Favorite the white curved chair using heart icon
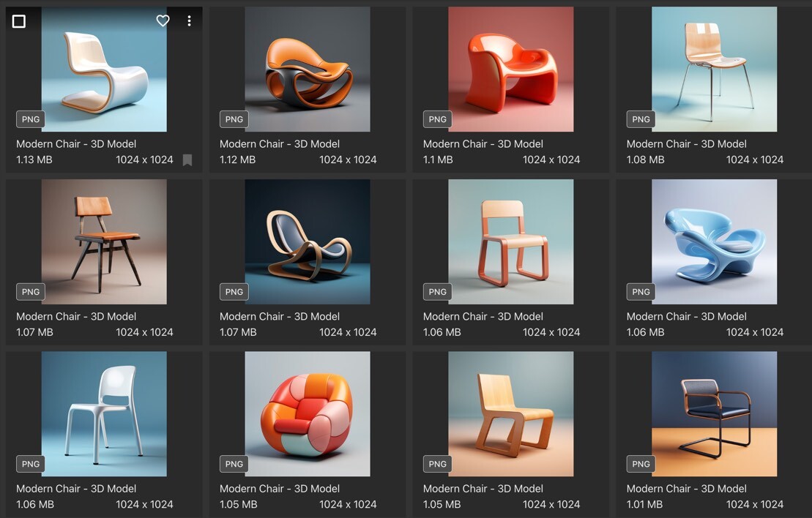This screenshot has height=518, width=812. [163, 21]
